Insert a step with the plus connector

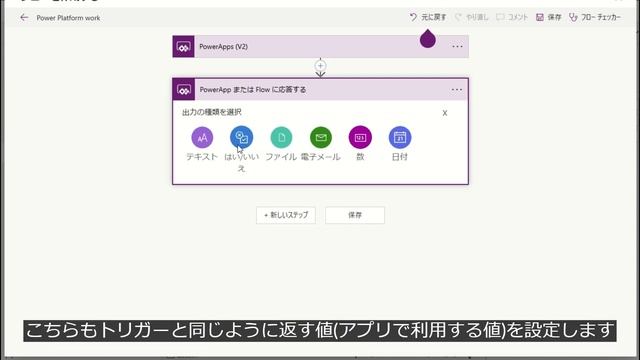click(x=320, y=66)
